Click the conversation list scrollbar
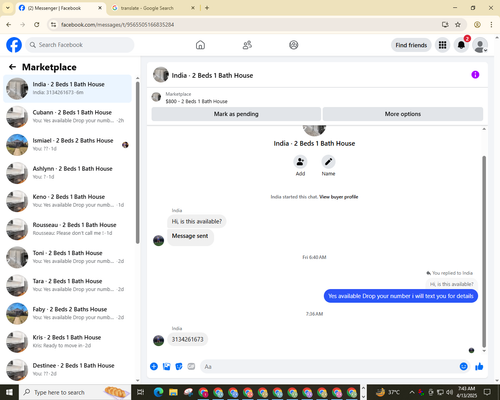The width and height of the screenshot is (500, 400). 137,162
